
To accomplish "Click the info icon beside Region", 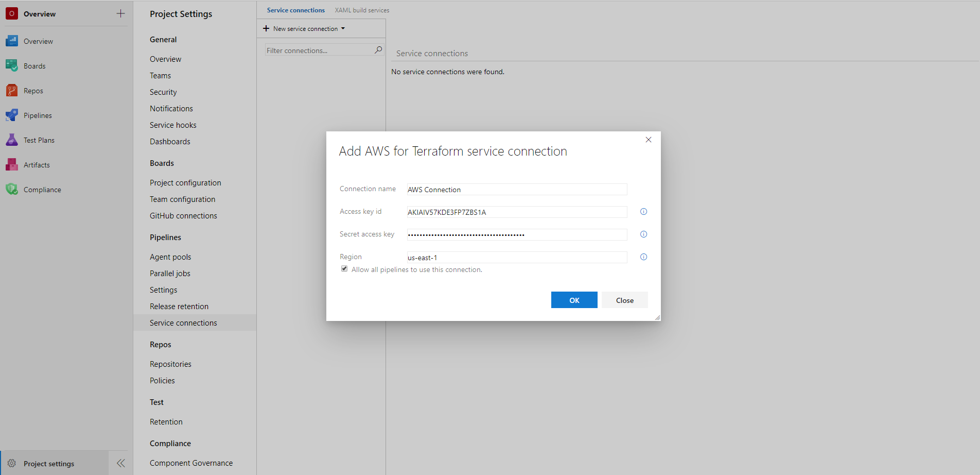I will (x=643, y=257).
